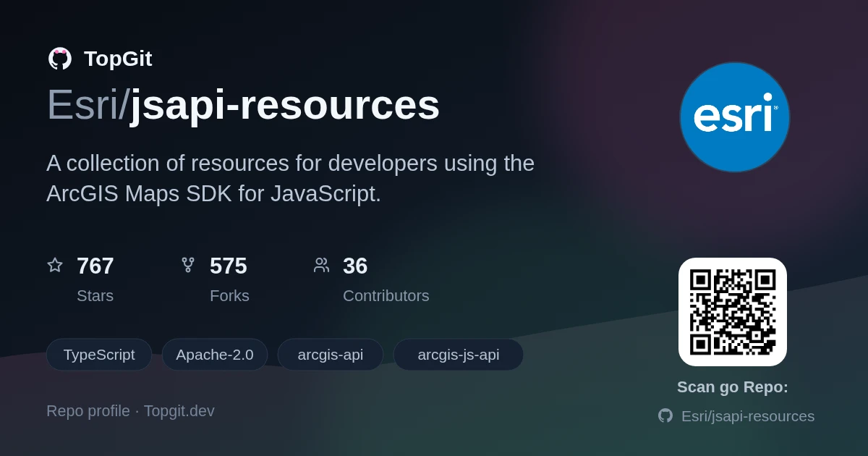Click the Forks label
This screenshot has height=456, width=868.
229,295
